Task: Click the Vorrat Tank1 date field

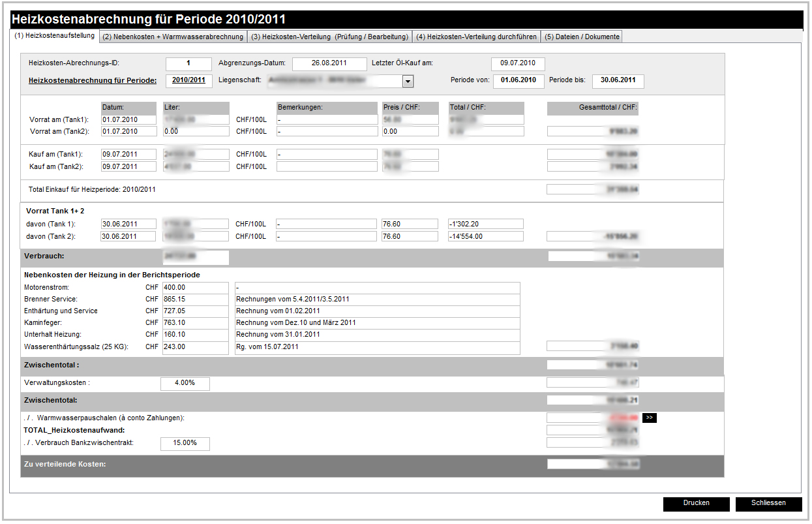Action: (x=128, y=120)
